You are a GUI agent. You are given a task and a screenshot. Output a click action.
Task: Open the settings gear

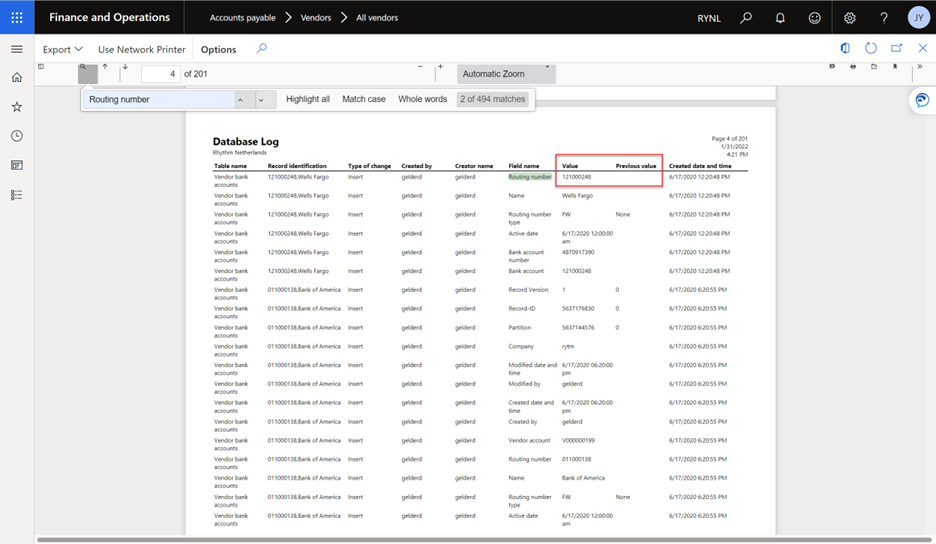click(849, 18)
